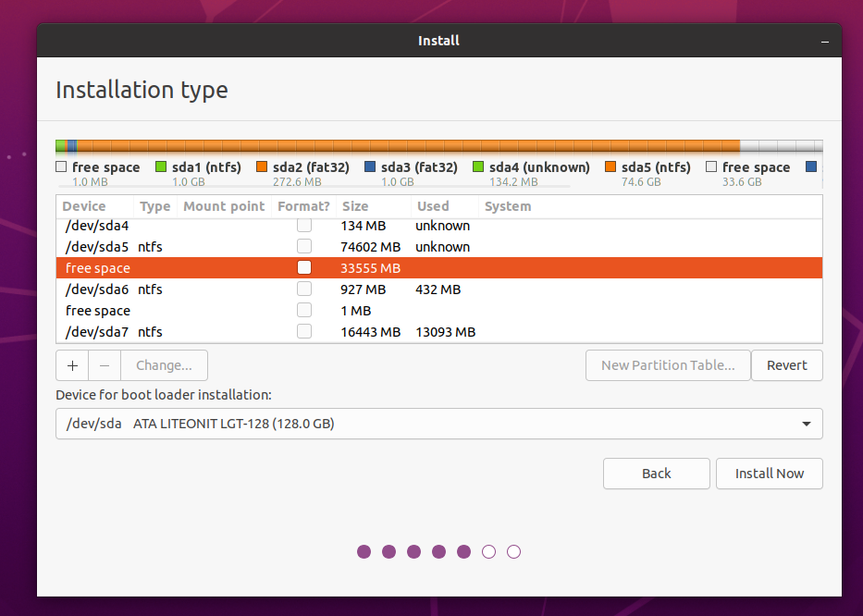Click the unknown used value for /dev/sda5
Image resolution: width=863 pixels, height=616 pixels.
(x=442, y=247)
